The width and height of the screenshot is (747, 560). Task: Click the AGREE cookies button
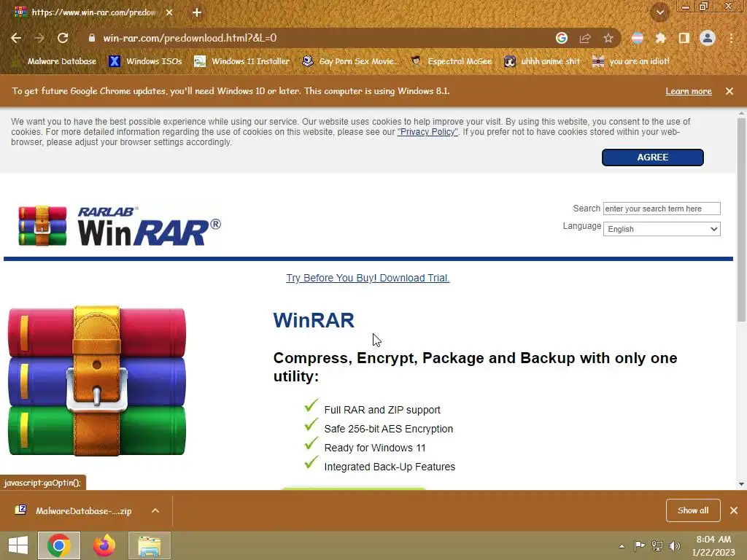click(653, 157)
